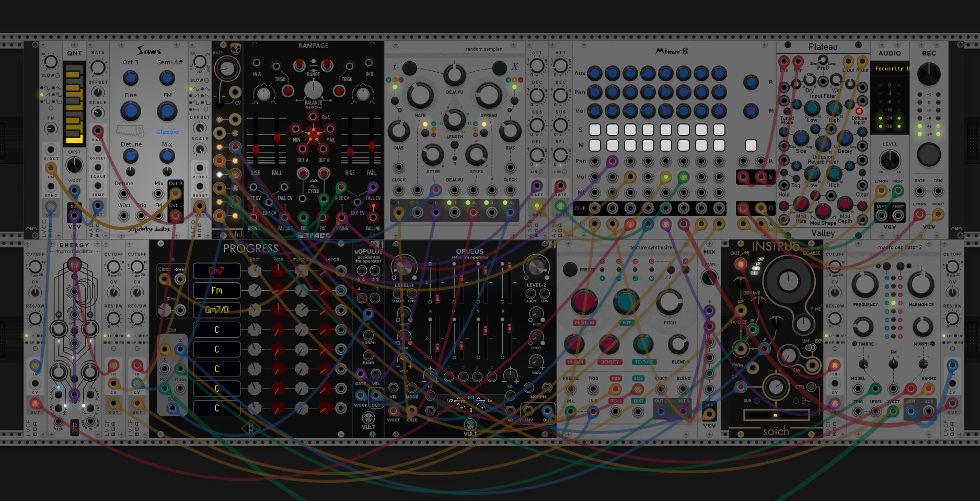
Task: Click the macro oscillator FREQUENCY knob
Action: [865, 284]
